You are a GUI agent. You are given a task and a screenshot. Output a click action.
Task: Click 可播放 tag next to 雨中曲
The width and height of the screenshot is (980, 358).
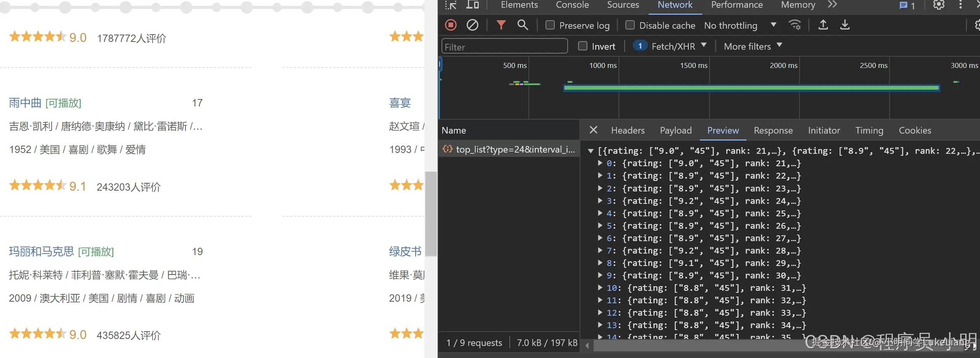pos(63,103)
